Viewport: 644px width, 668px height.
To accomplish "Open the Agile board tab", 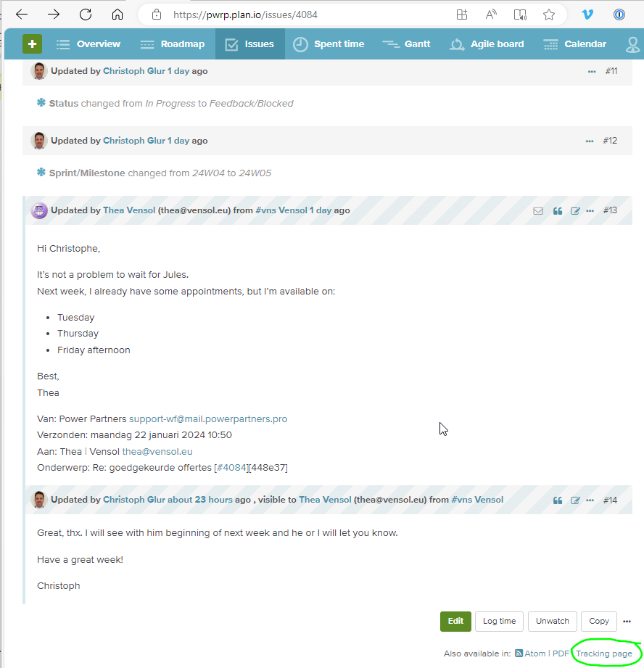I will click(487, 44).
